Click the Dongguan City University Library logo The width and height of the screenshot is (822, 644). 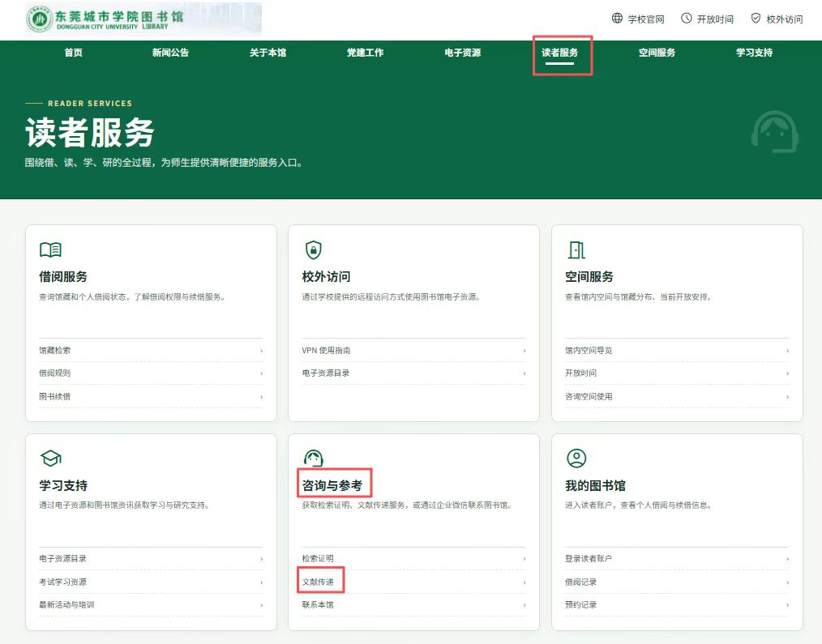pos(105,19)
